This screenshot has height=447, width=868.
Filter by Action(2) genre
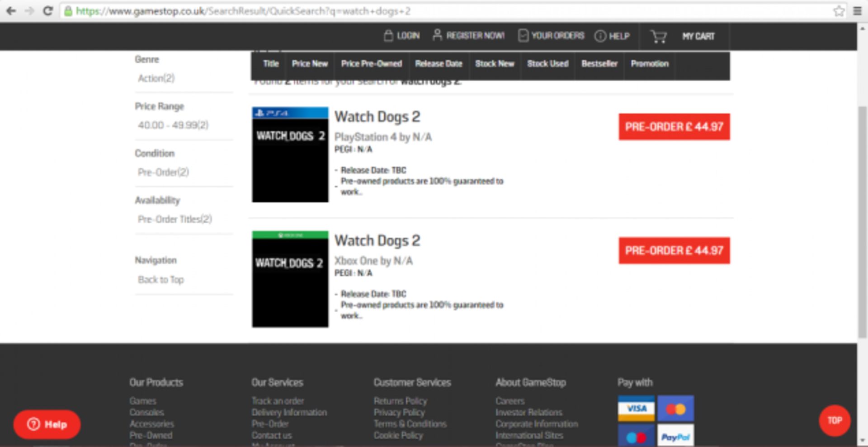[156, 78]
